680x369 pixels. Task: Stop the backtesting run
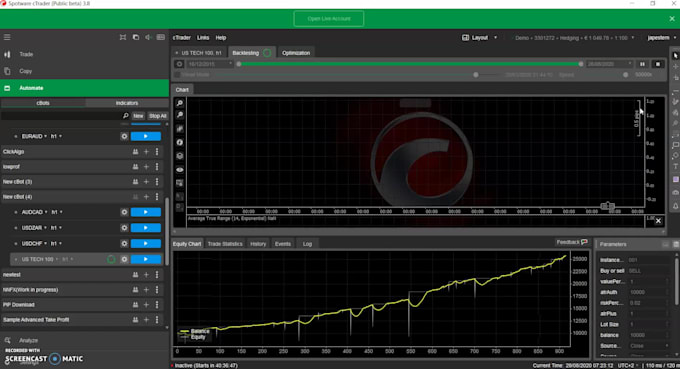[x=658, y=64]
